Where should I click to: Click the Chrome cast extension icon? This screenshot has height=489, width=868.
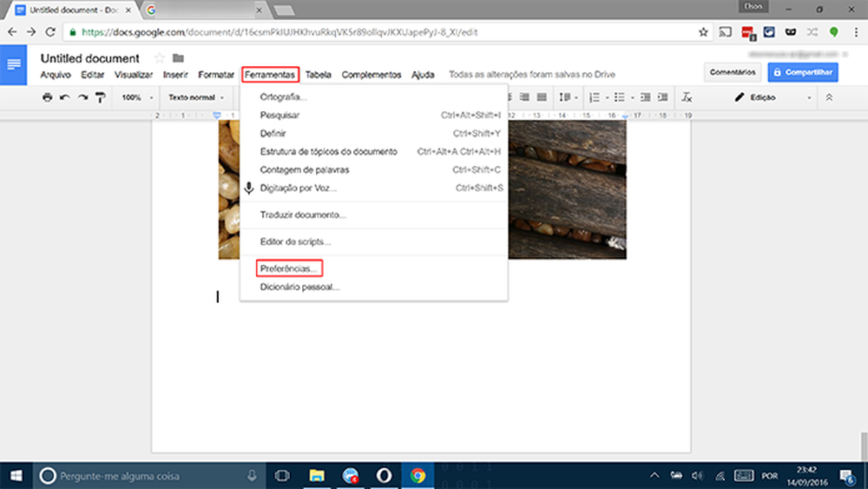(725, 32)
